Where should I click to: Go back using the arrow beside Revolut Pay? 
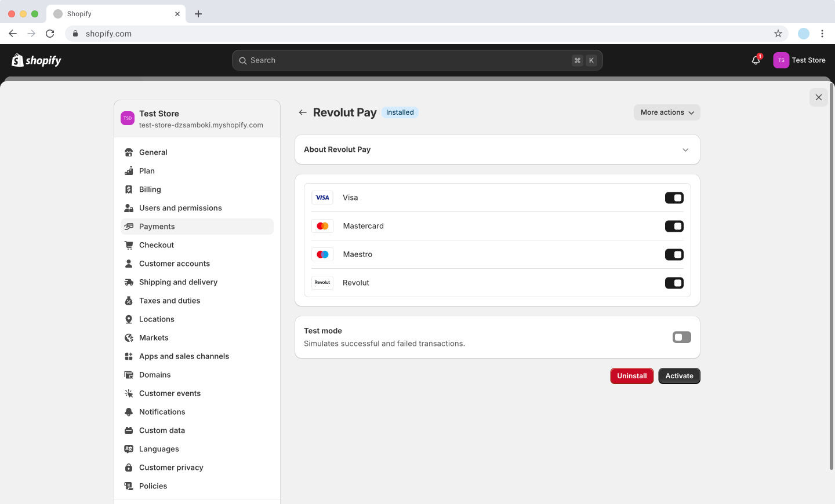click(x=303, y=112)
